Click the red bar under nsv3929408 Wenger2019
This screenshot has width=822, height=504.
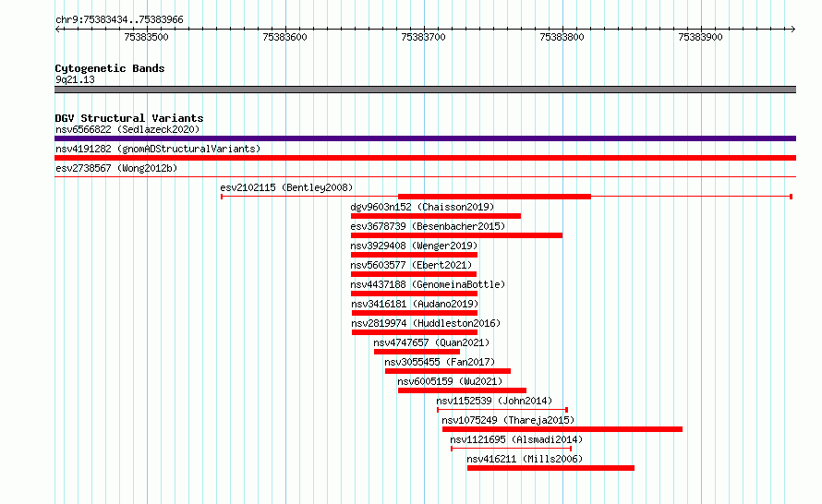(414, 255)
